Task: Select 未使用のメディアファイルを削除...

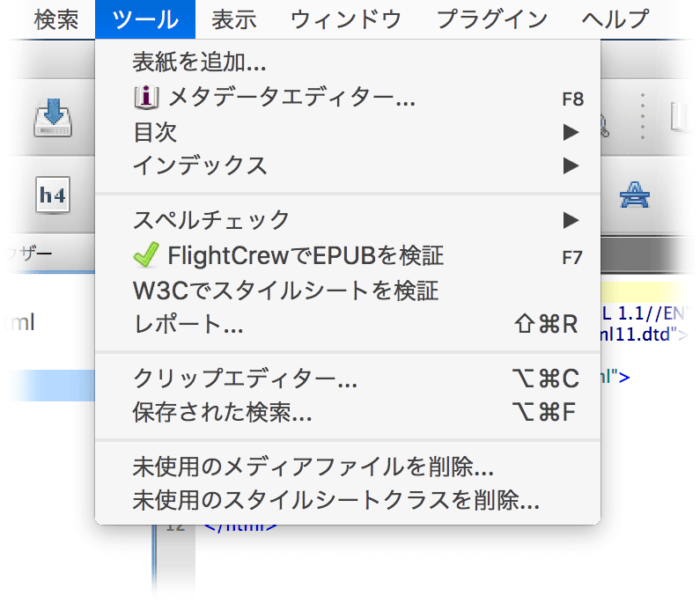Action: (x=348, y=467)
